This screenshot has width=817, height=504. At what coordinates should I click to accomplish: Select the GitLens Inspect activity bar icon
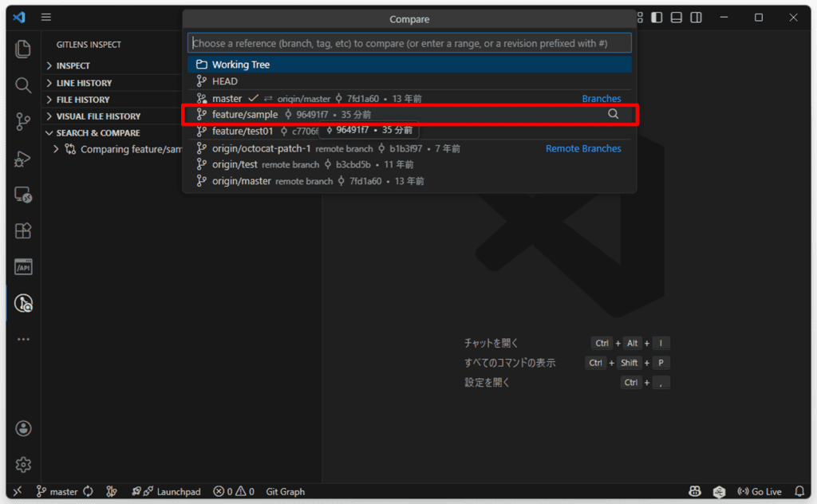[22, 303]
